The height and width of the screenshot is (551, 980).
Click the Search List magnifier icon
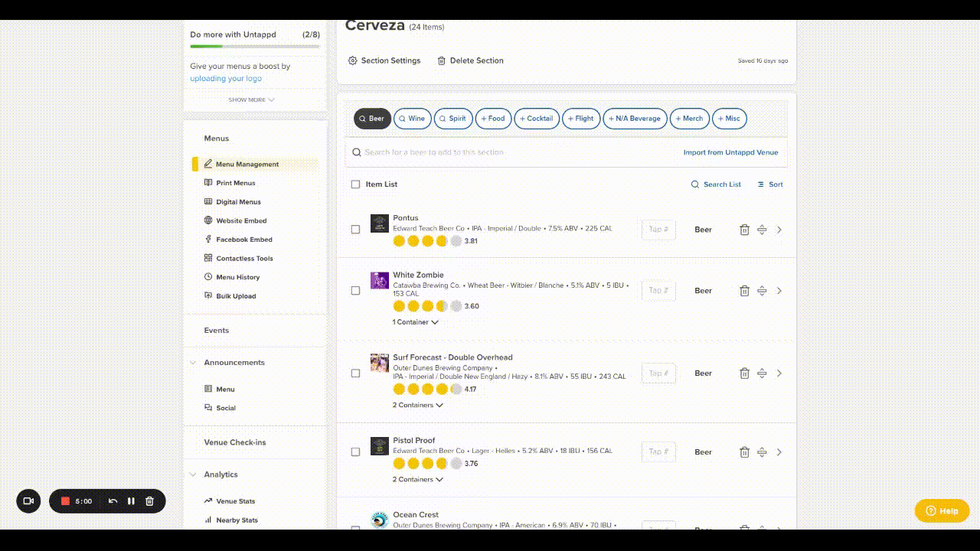(695, 184)
